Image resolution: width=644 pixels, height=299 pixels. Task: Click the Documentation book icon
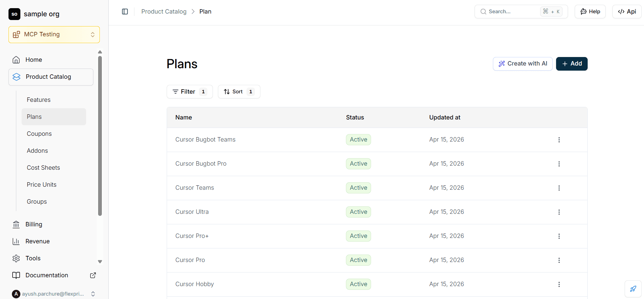tap(16, 275)
